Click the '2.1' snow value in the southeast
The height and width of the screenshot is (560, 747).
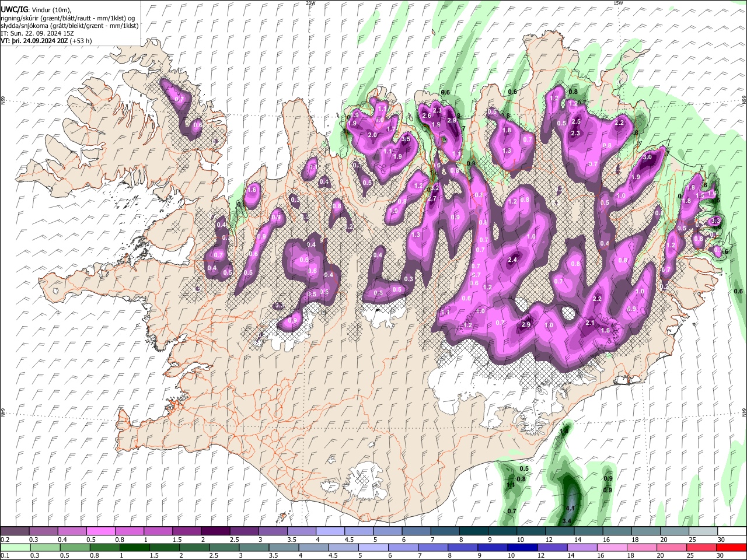click(x=589, y=323)
